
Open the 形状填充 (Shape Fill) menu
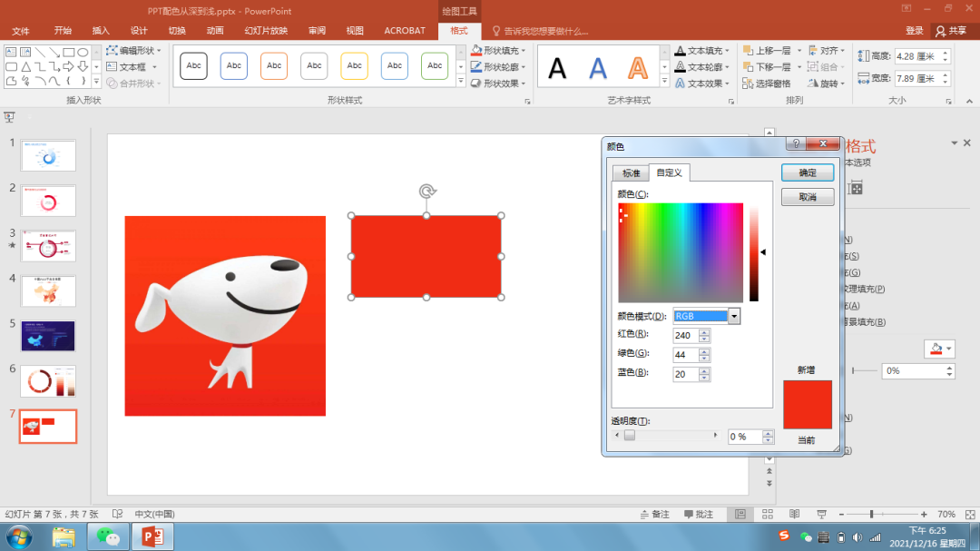[500, 51]
